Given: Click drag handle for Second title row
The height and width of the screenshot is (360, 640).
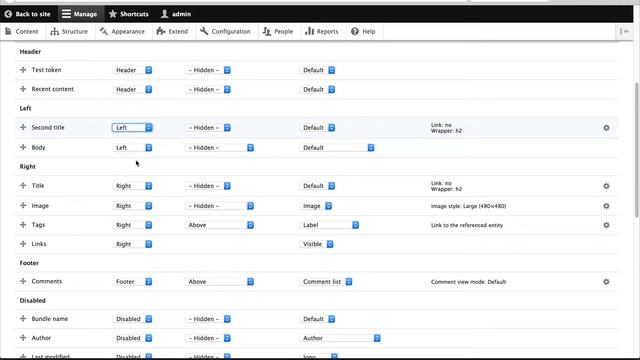Looking at the screenshot, I should pyautogui.click(x=23, y=127).
